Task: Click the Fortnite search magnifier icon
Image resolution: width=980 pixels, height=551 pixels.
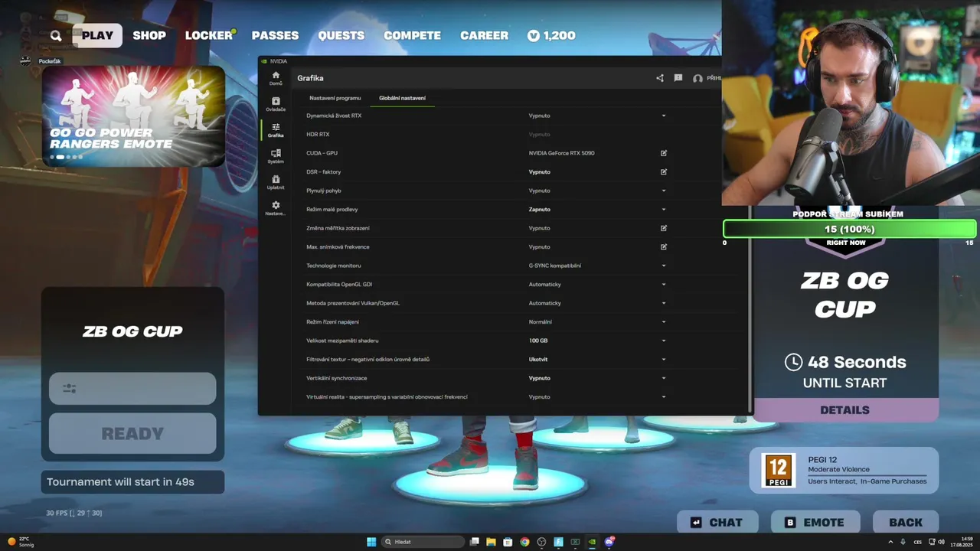Action: 56,35
